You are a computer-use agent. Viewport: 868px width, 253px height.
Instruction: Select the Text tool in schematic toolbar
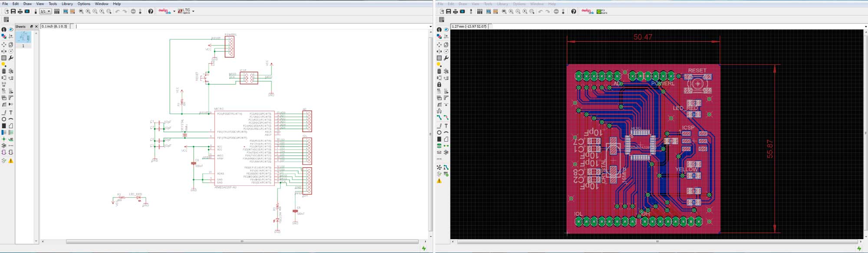click(x=11, y=113)
